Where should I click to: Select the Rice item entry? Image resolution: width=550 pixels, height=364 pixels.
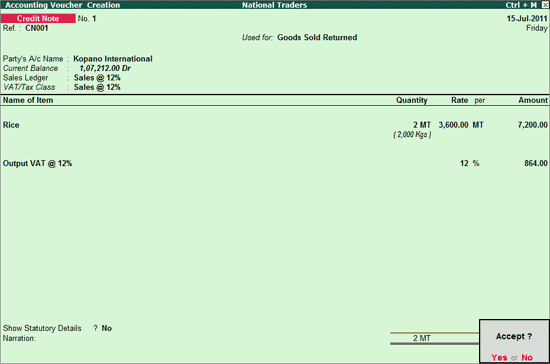pos(11,125)
